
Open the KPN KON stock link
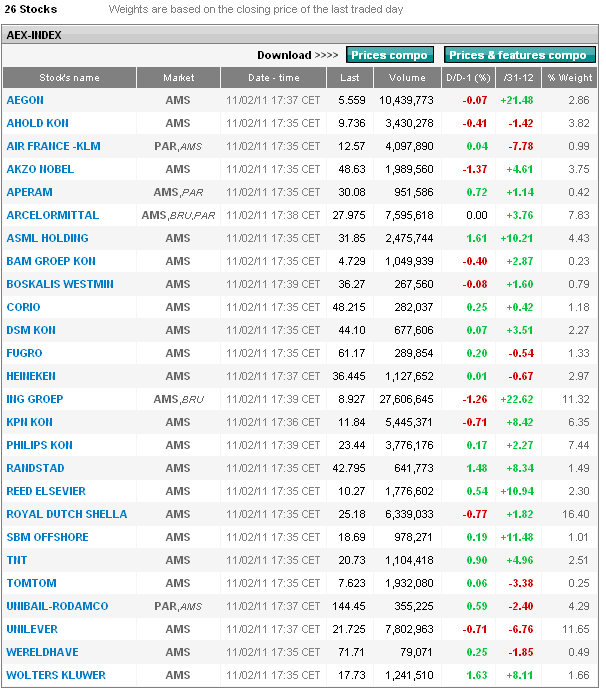[x=30, y=423]
